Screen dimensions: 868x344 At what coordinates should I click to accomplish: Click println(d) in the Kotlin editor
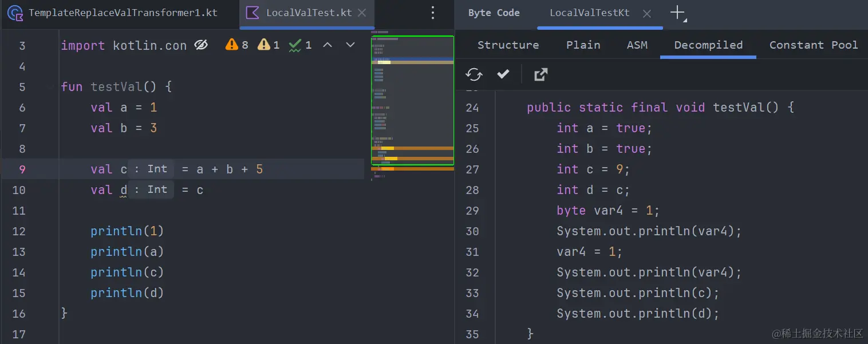pyautogui.click(x=127, y=292)
